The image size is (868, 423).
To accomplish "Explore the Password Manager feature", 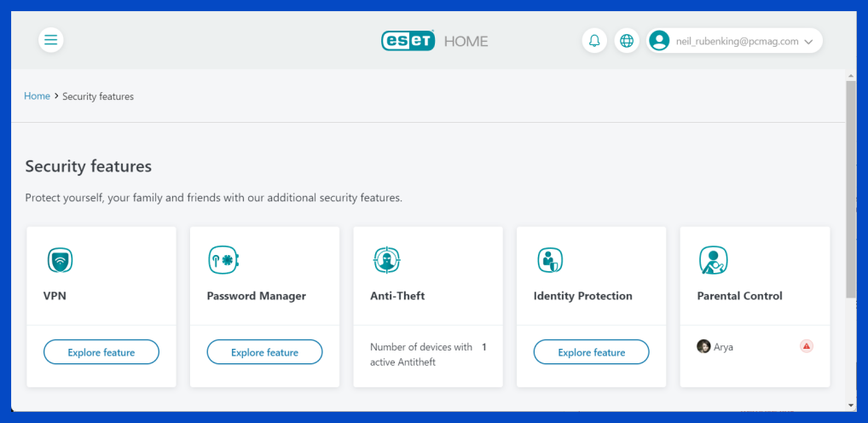I will click(264, 352).
